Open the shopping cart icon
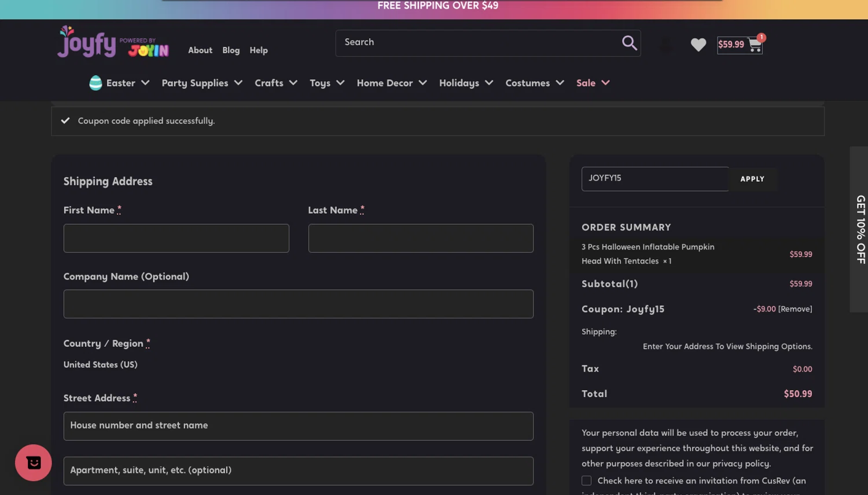Screen dimensions: 868x495 point(755,45)
